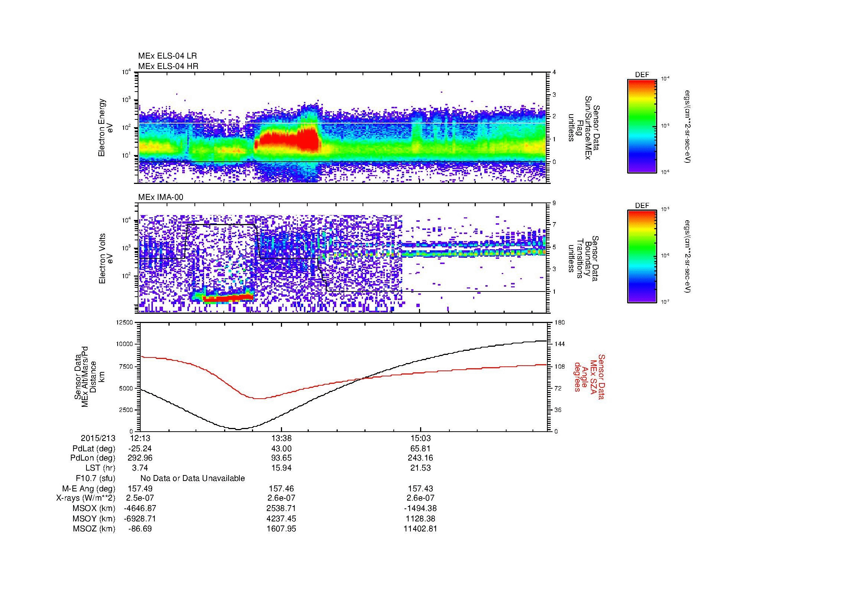This screenshot has height=613, width=868.
Task: Click the 'F10.7 (sfu)' row label
Action: point(95,478)
